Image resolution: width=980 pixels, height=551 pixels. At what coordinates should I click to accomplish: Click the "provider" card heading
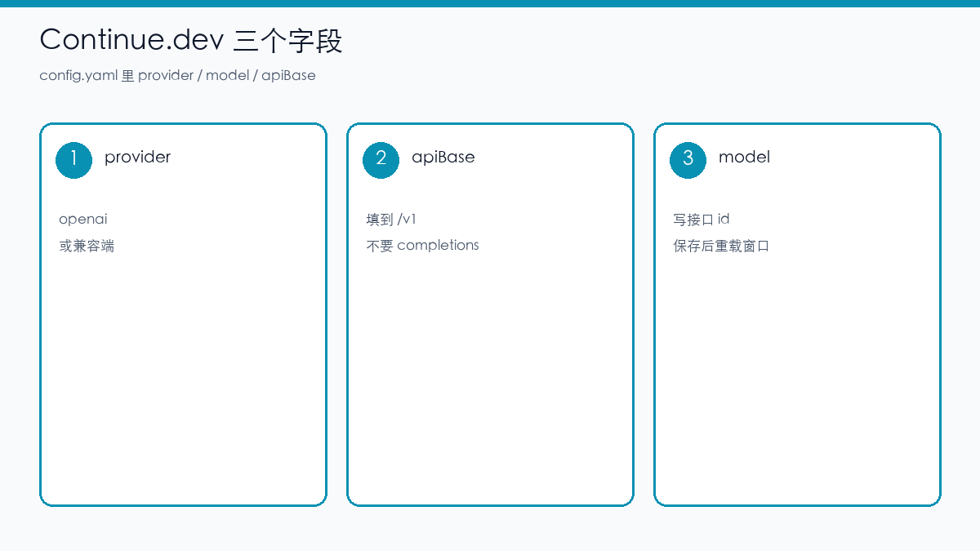pos(137,157)
